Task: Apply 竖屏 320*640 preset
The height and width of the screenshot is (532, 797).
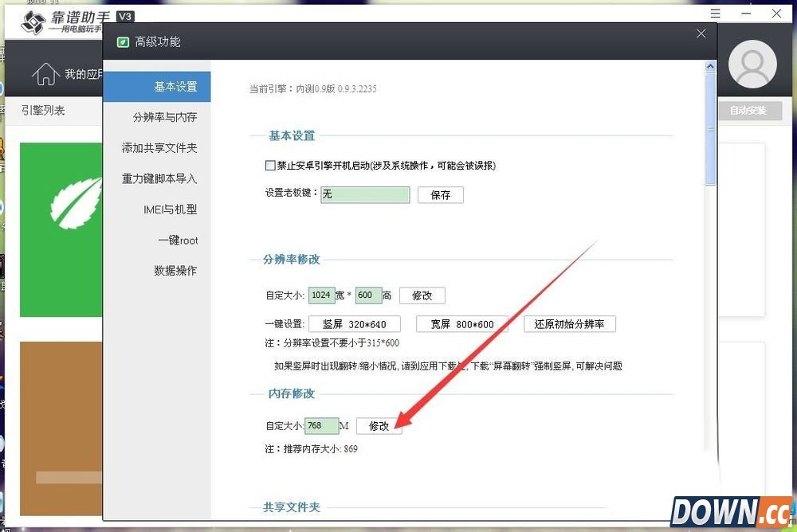Action: (354, 324)
